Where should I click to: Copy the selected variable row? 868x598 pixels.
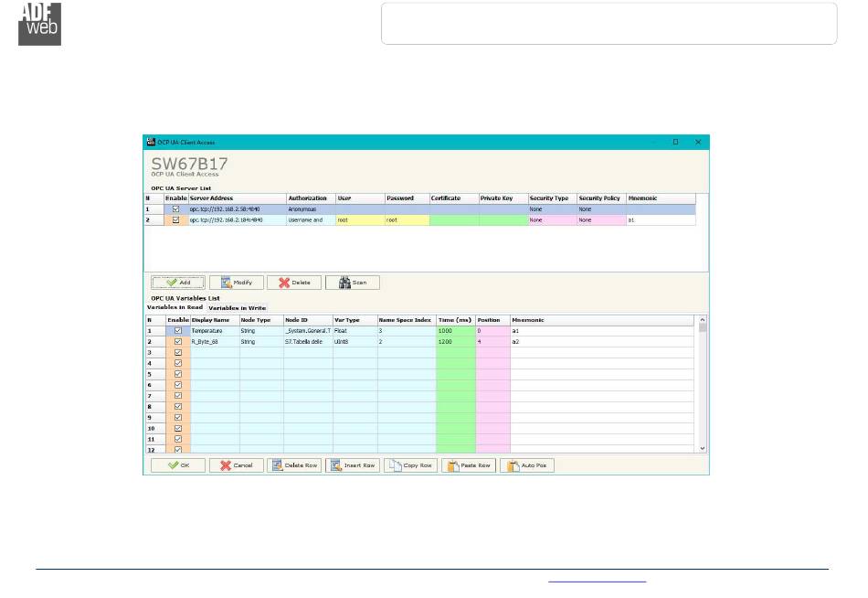pyautogui.click(x=410, y=465)
